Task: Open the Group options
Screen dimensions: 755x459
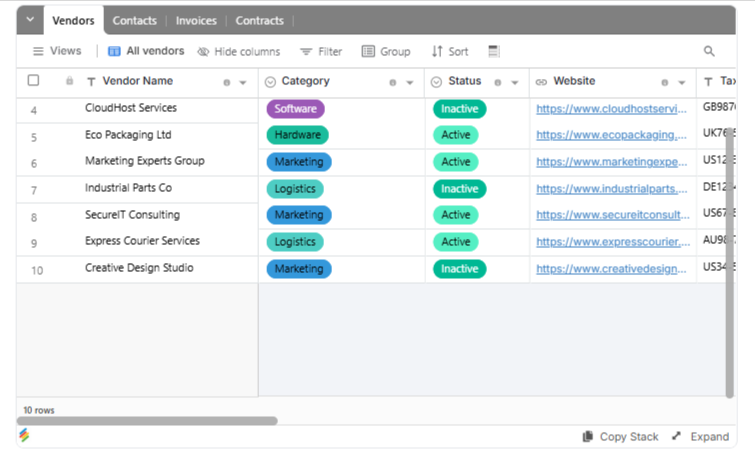Action: point(386,52)
